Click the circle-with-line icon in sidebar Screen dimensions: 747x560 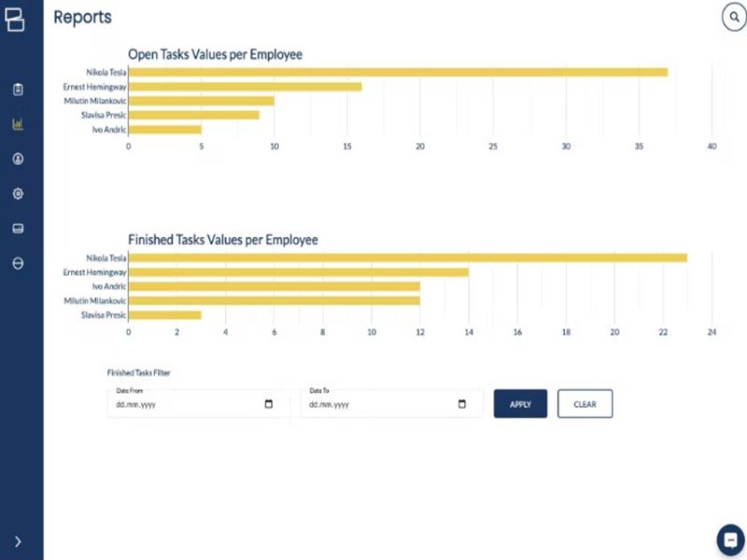pyautogui.click(x=18, y=263)
